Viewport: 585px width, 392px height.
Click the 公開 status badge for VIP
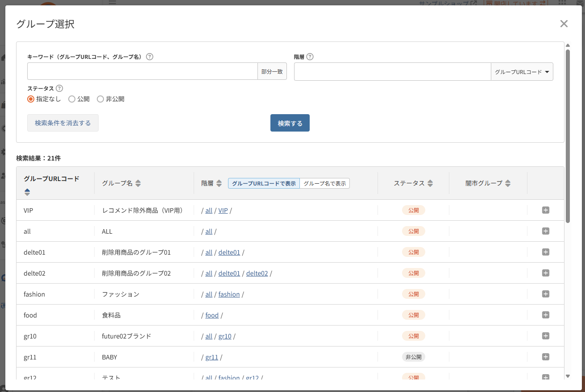(x=414, y=210)
